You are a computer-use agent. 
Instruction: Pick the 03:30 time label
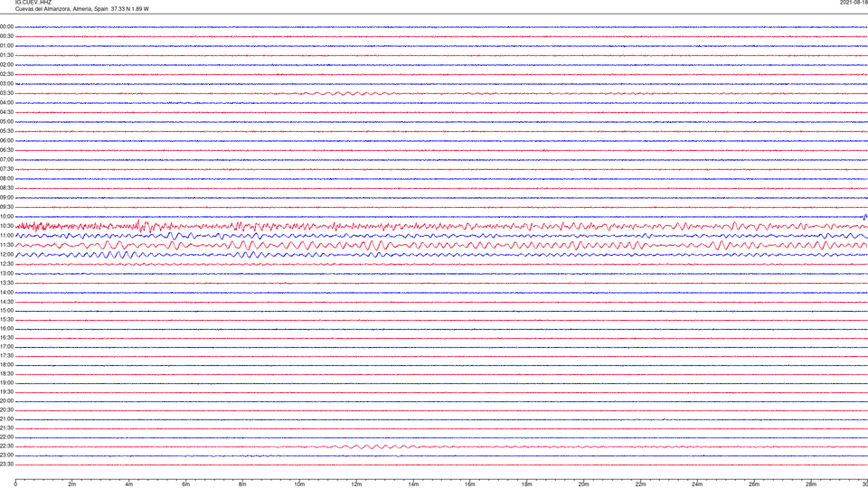(x=6, y=93)
